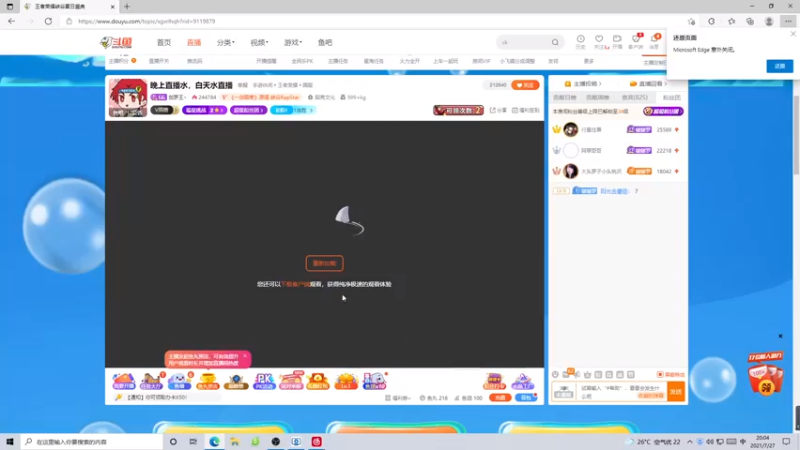Click the orange 充值 recharge button

(x=500, y=397)
